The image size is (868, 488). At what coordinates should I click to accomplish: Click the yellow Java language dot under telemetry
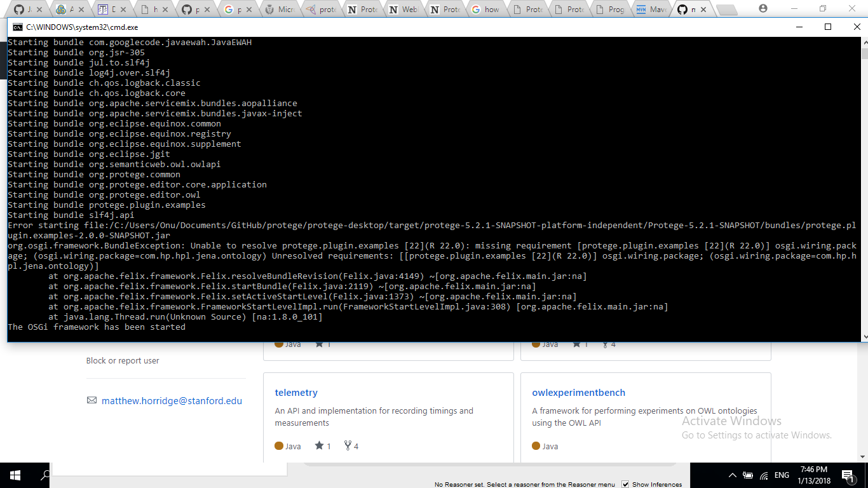pyautogui.click(x=280, y=445)
